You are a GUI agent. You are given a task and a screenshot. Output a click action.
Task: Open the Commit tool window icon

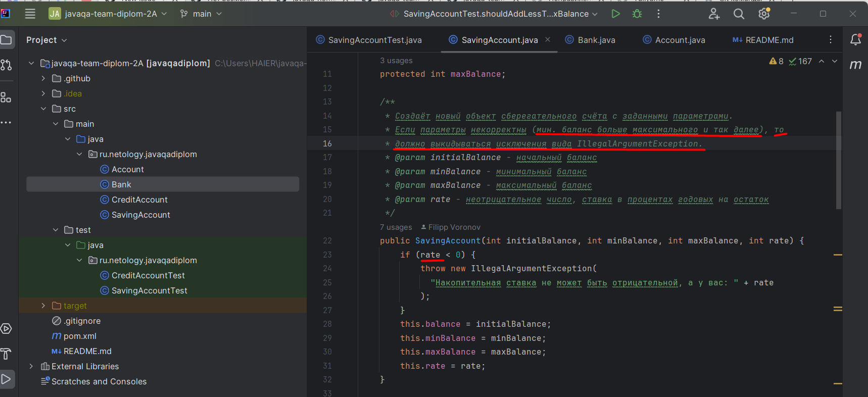(6, 65)
